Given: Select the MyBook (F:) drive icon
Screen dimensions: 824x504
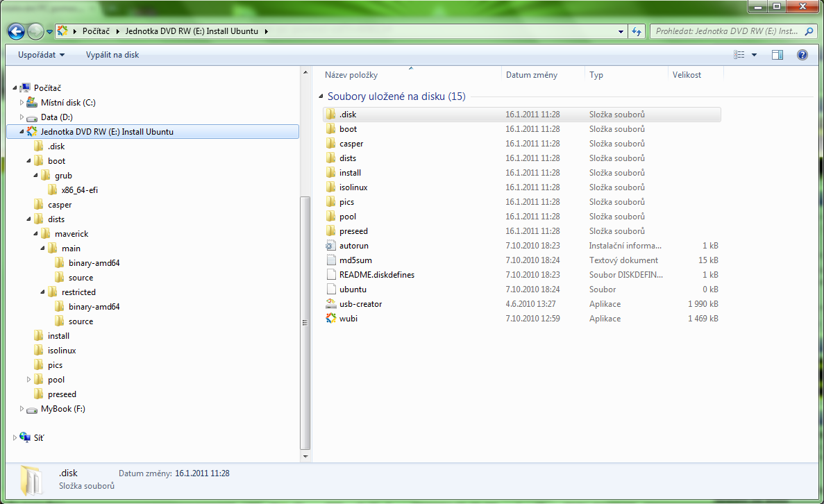Looking at the screenshot, I should [x=31, y=409].
